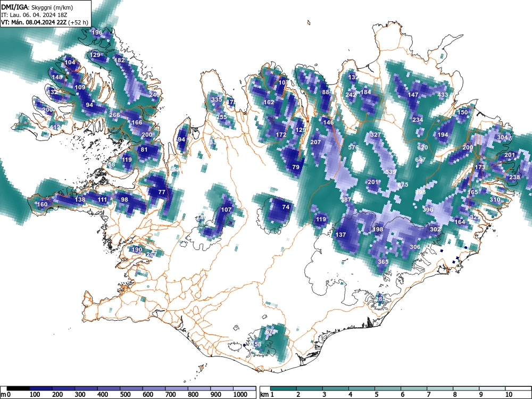Click visibility value 147 on the map
The height and width of the screenshot is (399, 532).
click(413, 95)
